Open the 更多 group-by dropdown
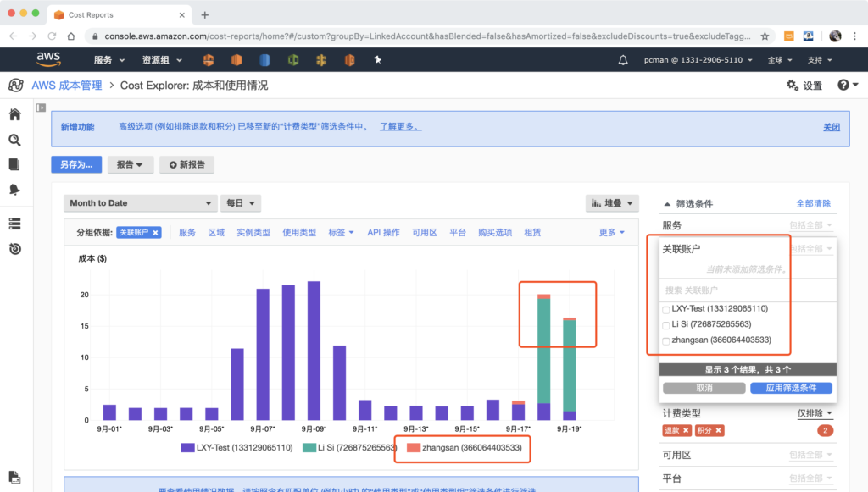 (x=612, y=233)
